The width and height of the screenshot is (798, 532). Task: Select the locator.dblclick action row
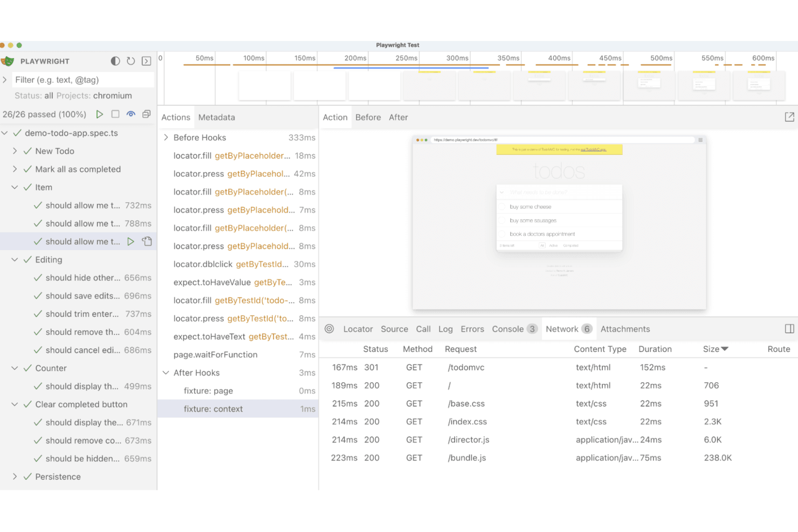238,264
